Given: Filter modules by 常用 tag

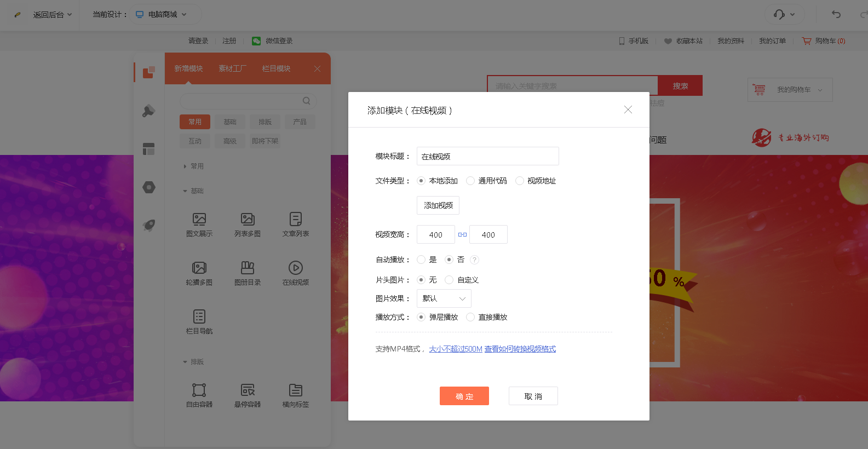Looking at the screenshot, I should click(x=195, y=122).
